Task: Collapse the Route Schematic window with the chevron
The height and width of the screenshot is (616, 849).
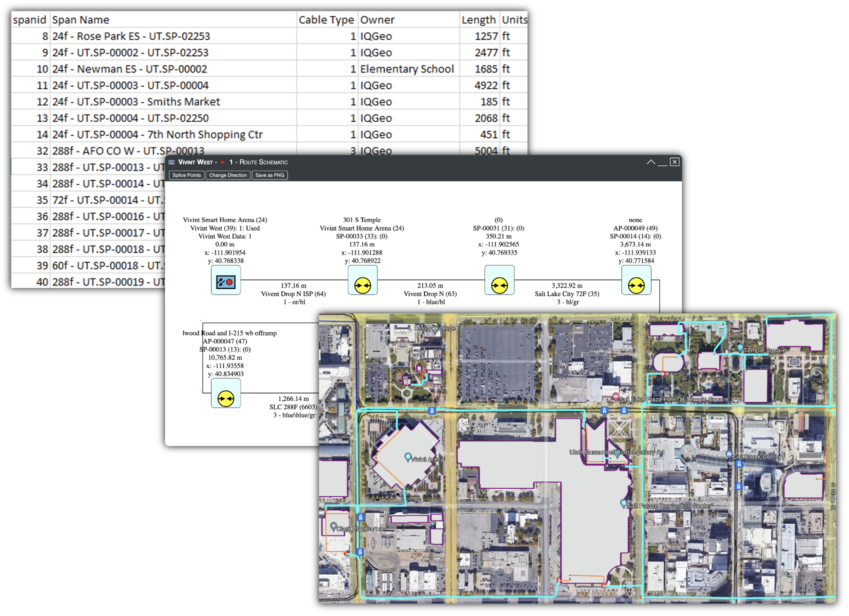Action: [651, 162]
